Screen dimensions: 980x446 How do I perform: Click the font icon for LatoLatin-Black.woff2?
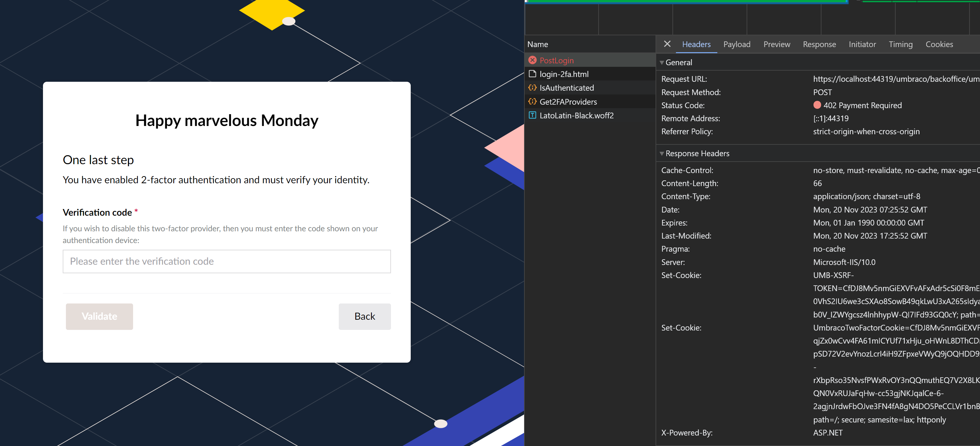532,115
